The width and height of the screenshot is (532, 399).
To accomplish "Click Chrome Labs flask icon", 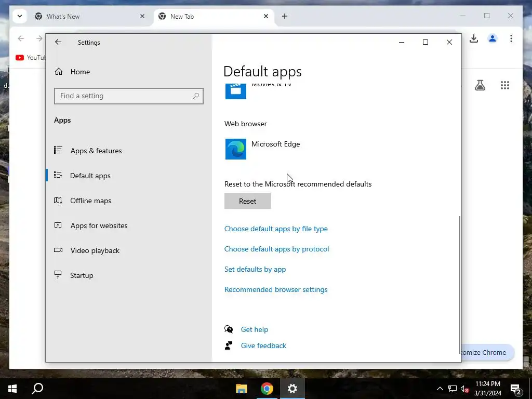I will (x=480, y=85).
